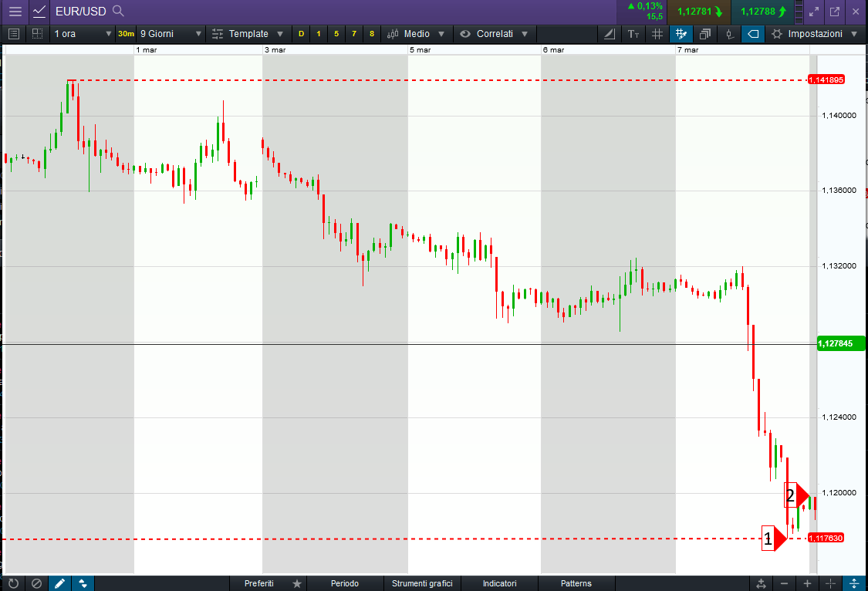Toggle the chart grid lines
Screen dimensions: 868x591
pyautogui.click(x=657, y=34)
